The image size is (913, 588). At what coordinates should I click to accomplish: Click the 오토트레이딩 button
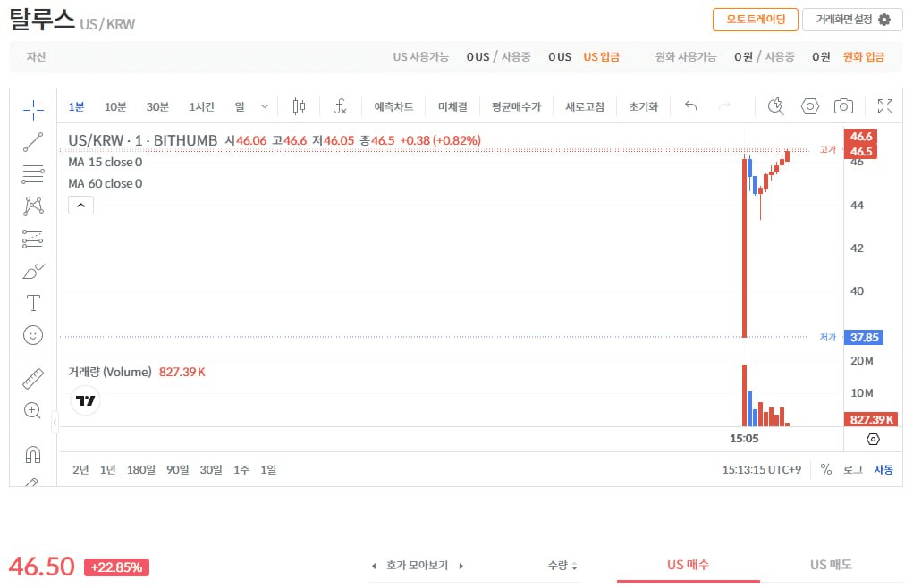pos(756,19)
